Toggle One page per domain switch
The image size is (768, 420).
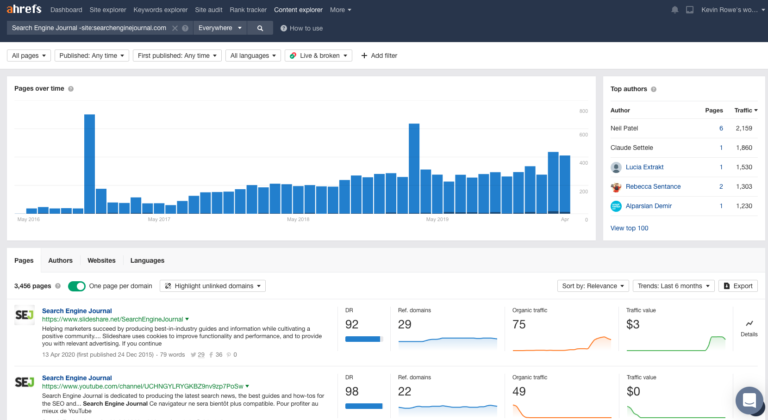(x=76, y=286)
